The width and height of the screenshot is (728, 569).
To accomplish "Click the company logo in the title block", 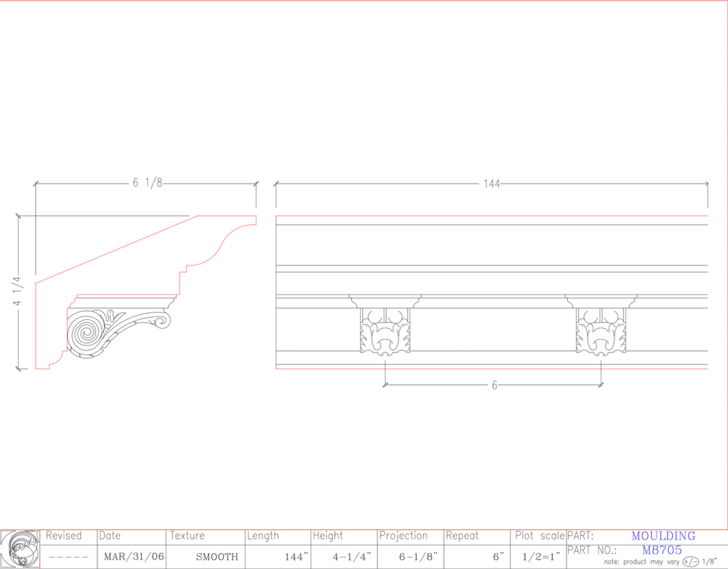I will click(x=20, y=549).
